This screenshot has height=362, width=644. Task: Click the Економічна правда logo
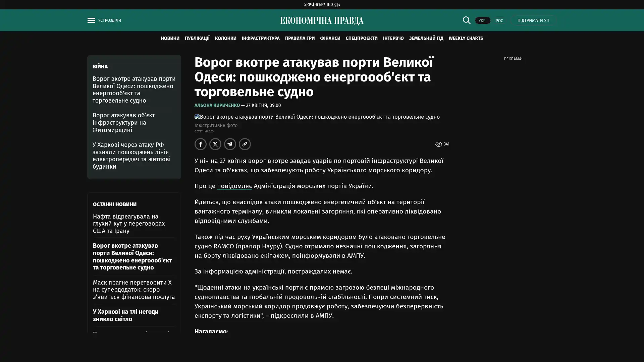322,20
